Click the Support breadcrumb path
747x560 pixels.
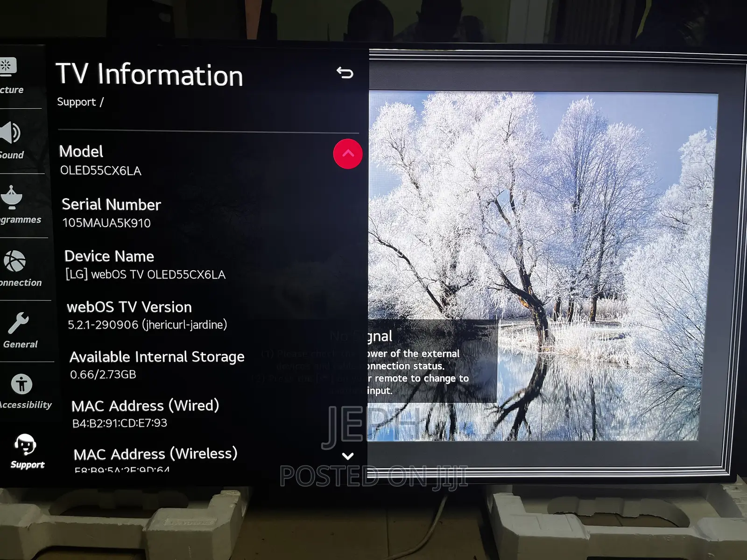[80, 102]
